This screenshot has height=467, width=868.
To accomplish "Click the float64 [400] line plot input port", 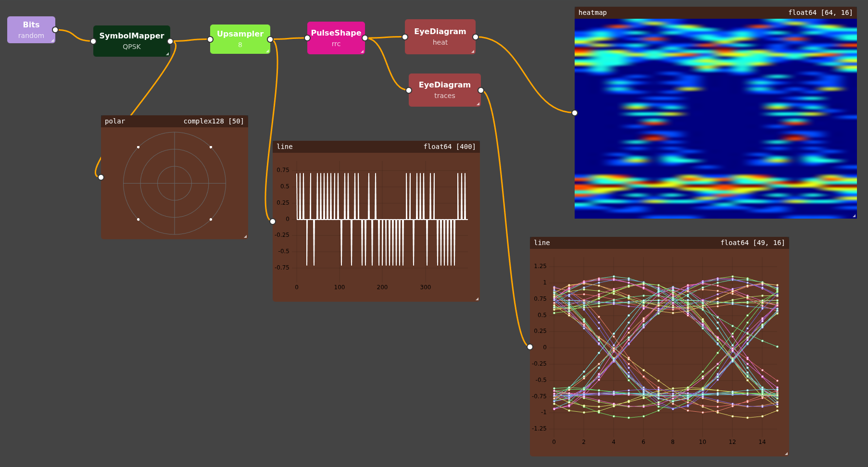I will (273, 221).
